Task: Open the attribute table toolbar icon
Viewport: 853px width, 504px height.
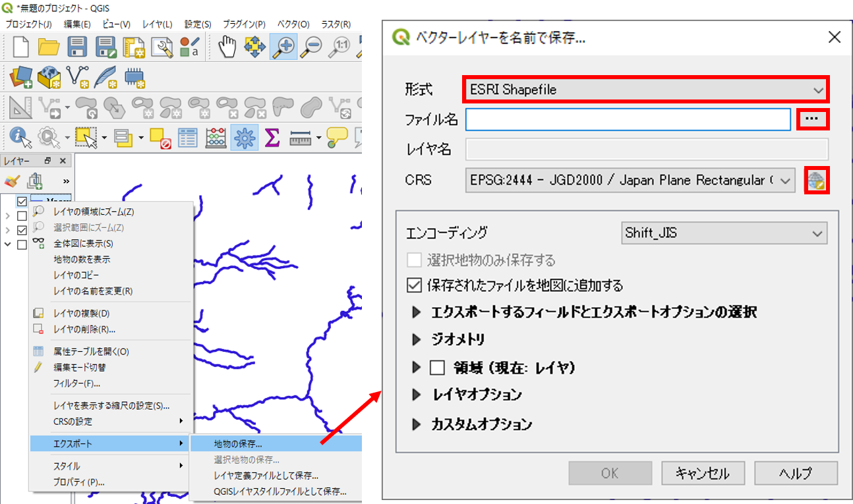Action: [189, 137]
